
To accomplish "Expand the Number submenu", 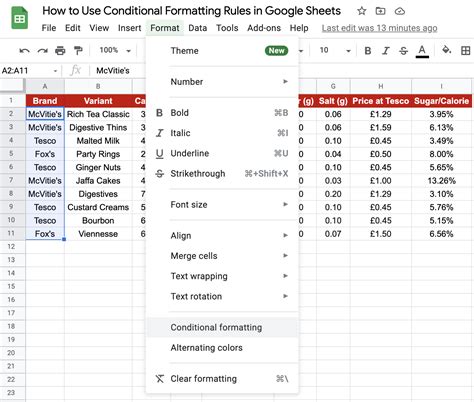I will point(222,82).
